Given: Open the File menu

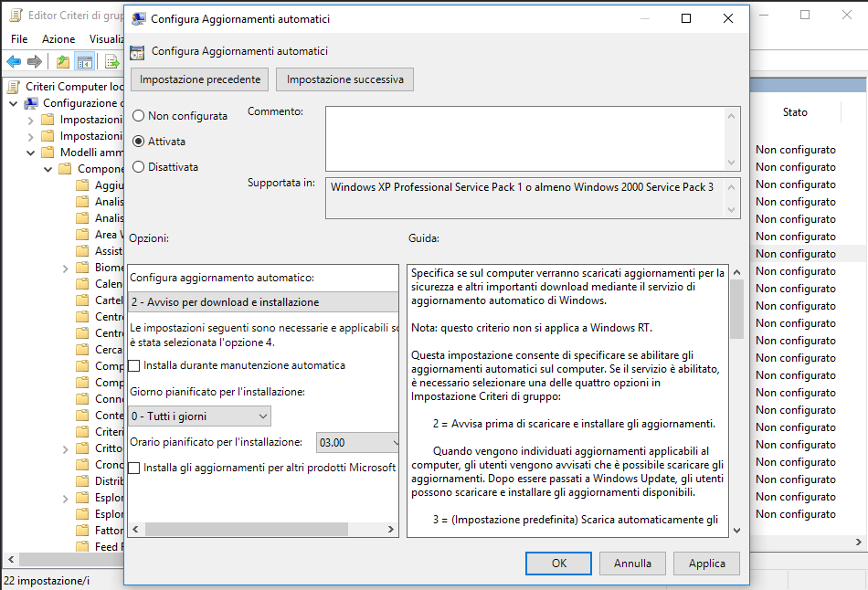Looking at the screenshot, I should pyautogui.click(x=19, y=39).
